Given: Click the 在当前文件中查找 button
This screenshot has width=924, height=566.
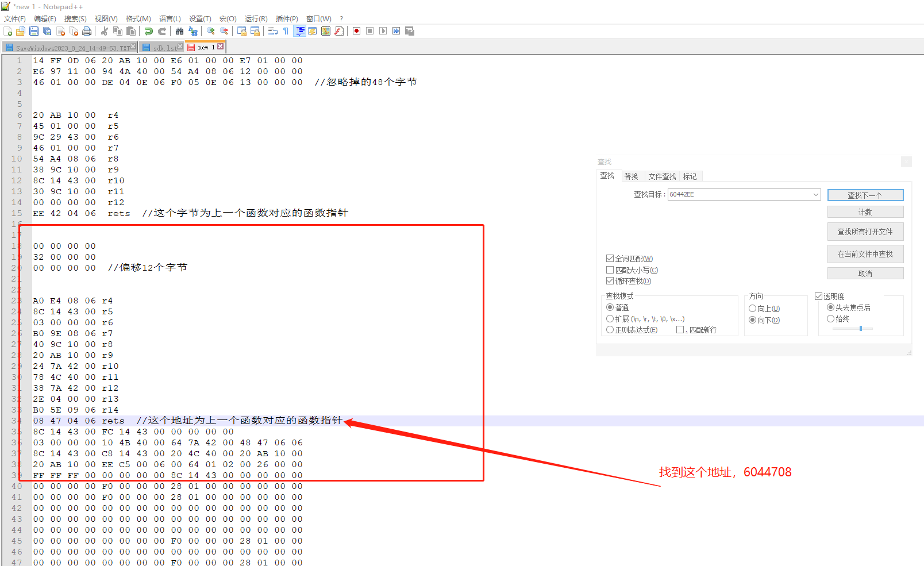Looking at the screenshot, I should point(865,254).
